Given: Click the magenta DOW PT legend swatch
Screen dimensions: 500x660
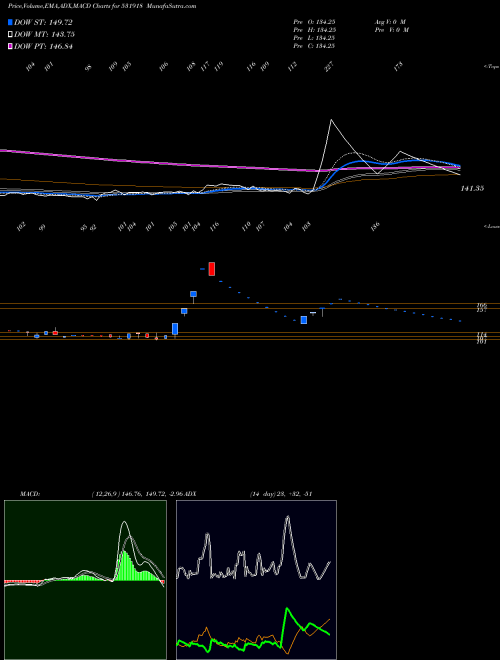Looking at the screenshot, I should pyautogui.click(x=11, y=47).
